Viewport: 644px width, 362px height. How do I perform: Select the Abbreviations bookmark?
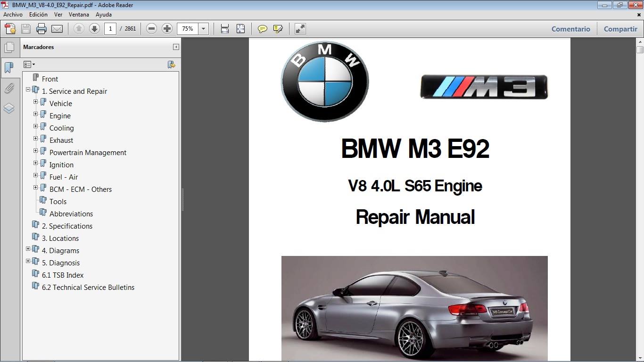click(71, 214)
